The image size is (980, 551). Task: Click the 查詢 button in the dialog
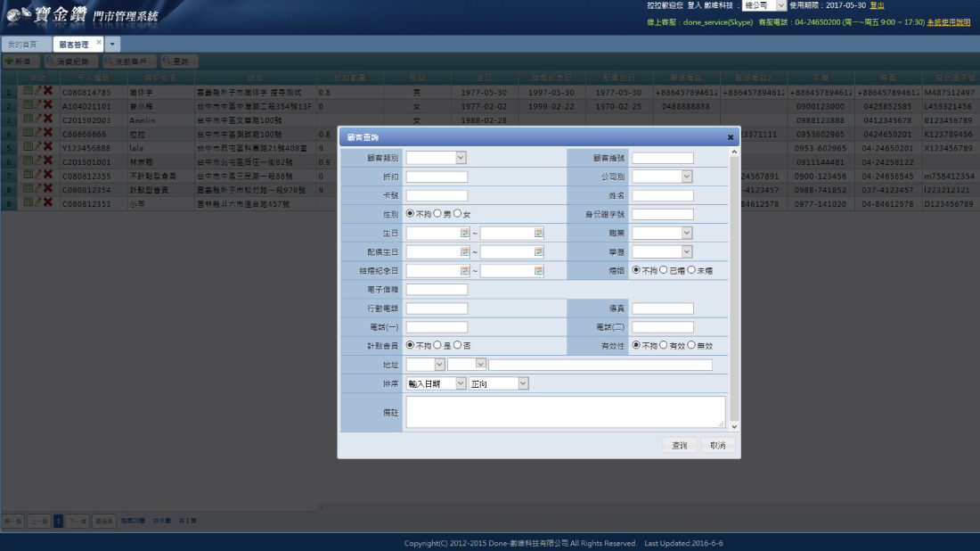[x=680, y=445]
